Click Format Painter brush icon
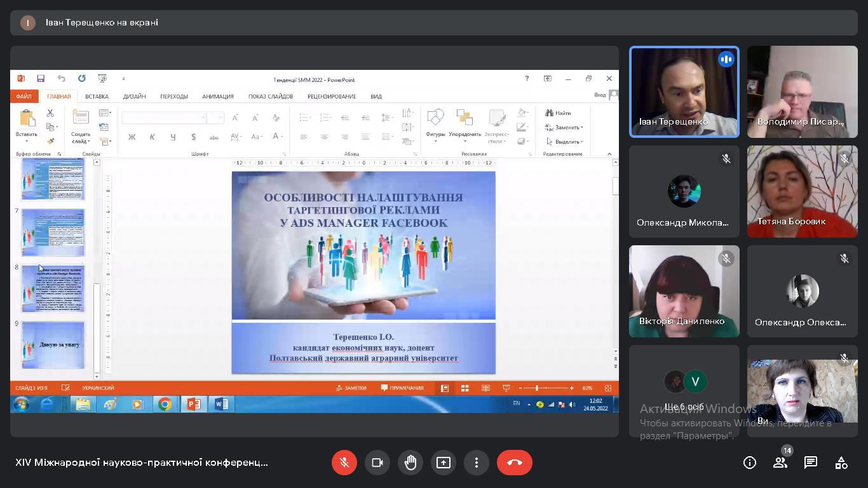Viewport: 868px width, 488px height. (x=50, y=140)
